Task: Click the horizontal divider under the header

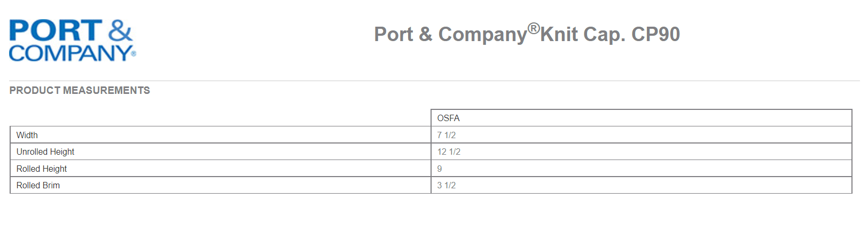Action: (434, 81)
